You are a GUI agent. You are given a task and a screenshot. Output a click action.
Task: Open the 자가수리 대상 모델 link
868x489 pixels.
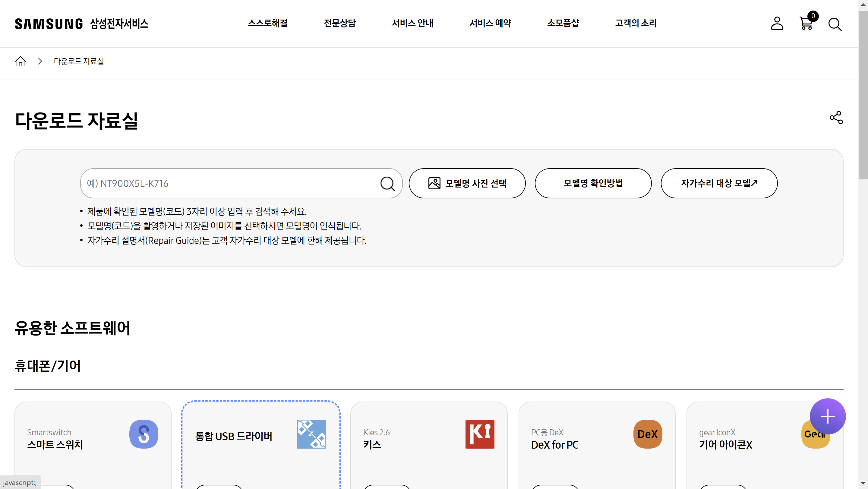tap(719, 183)
